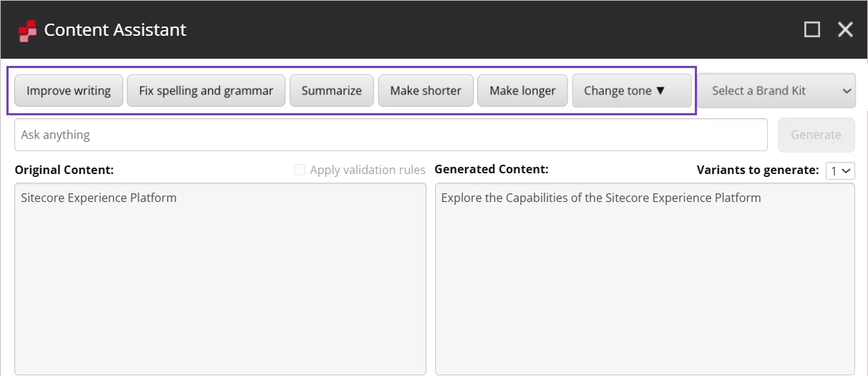Click the Improve writing button
This screenshot has height=376, width=868.
tap(69, 91)
